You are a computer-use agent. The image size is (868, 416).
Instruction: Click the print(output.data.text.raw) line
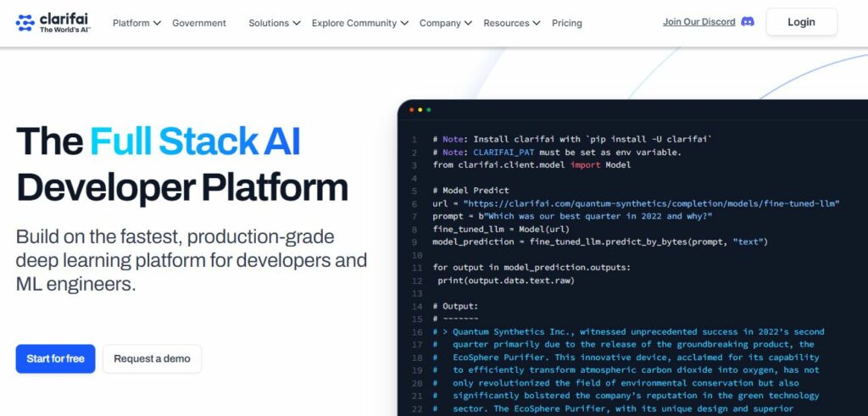[x=507, y=280]
